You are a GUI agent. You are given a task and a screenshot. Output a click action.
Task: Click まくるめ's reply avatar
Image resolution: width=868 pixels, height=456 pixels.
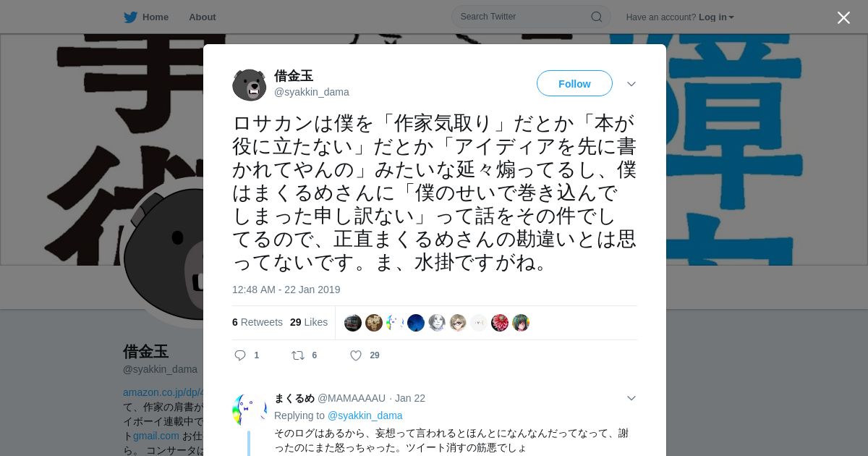250,410
